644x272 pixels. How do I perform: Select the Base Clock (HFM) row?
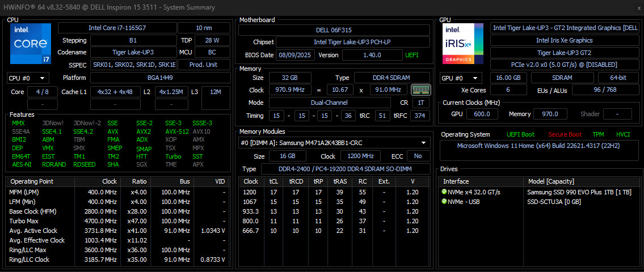(117, 211)
